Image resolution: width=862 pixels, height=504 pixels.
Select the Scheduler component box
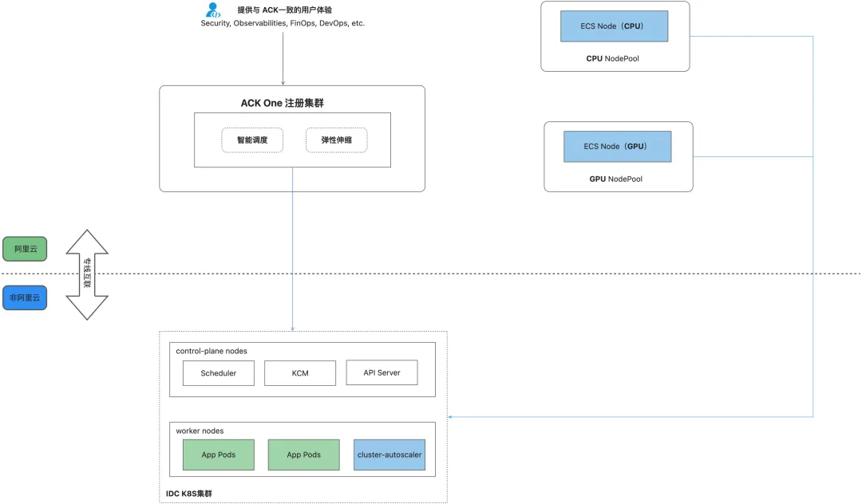[218, 373]
